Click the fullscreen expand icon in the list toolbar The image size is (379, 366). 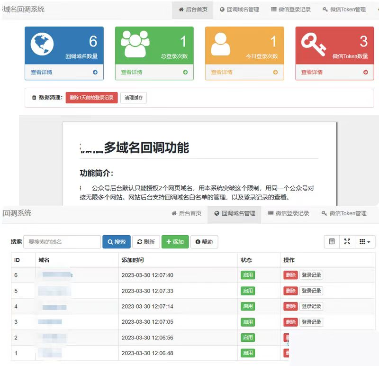(347, 241)
